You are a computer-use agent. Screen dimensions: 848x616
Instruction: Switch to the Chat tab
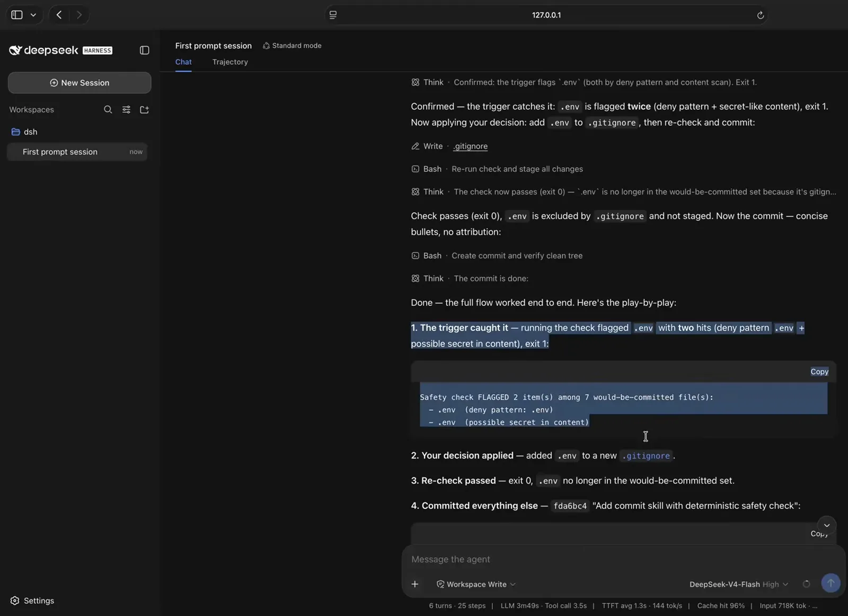click(183, 62)
